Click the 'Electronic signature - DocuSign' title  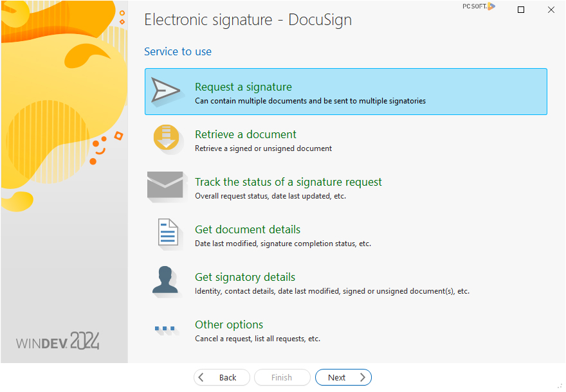pyautogui.click(x=248, y=20)
